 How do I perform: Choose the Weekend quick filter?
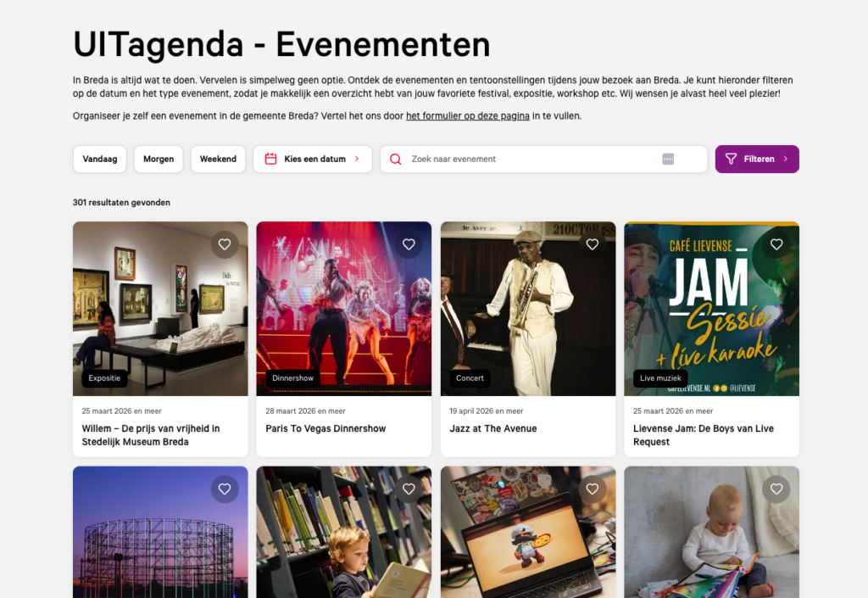coord(218,159)
